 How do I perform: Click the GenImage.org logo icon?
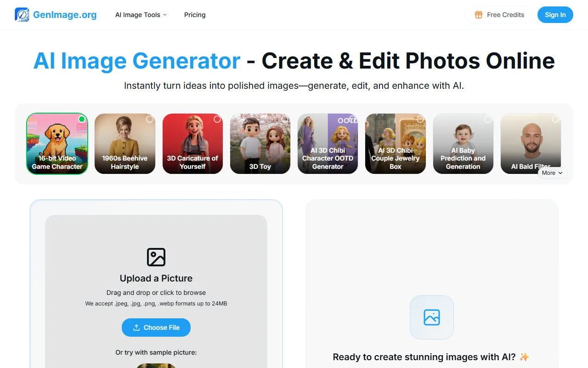click(22, 15)
